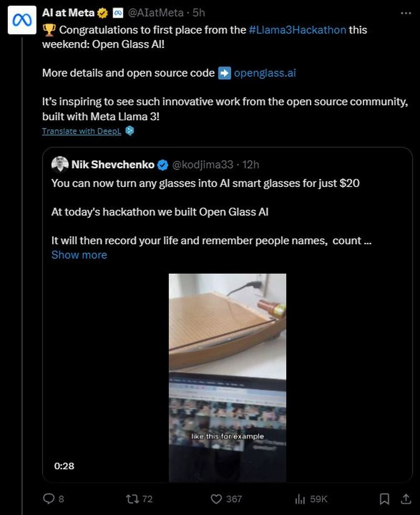Screen dimensions: 420x515
Task: Click Nik Shevchenko's blue verified badge
Action: point(163,165)
